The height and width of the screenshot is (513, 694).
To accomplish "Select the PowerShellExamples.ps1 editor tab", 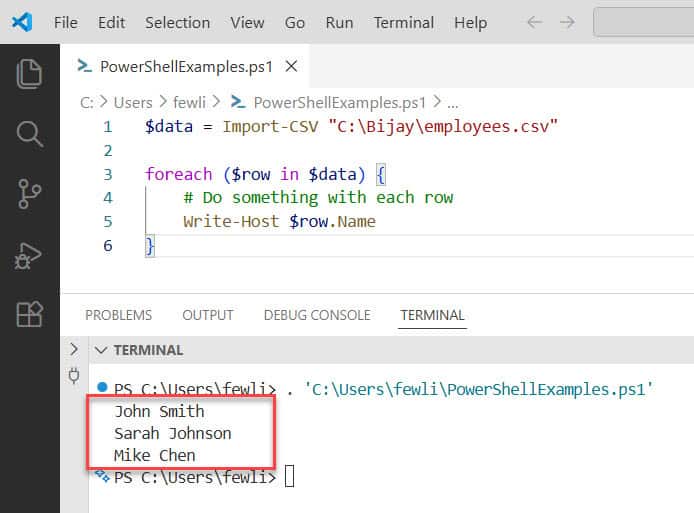I will pyautogui.click(x=185, y=66).
